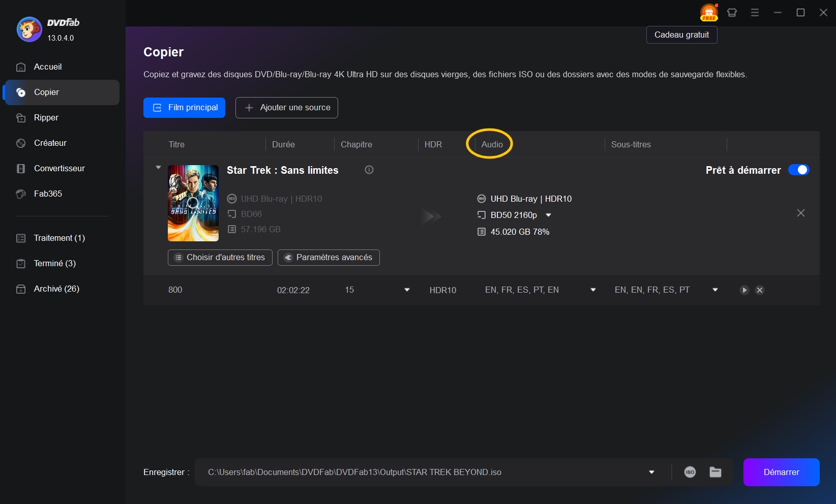The image size is (836, 504).
Task: Open Paramètres avancés
Action: click(x=329, y=258)
